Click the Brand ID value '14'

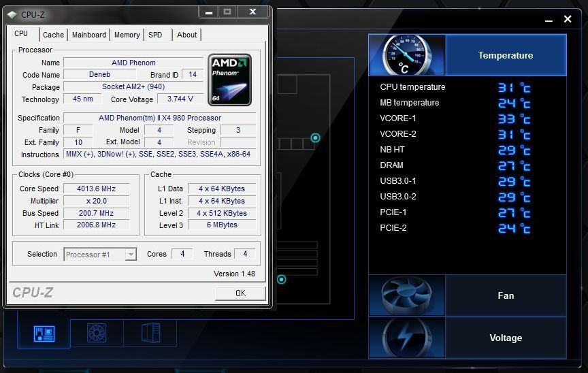pos(193,75)
